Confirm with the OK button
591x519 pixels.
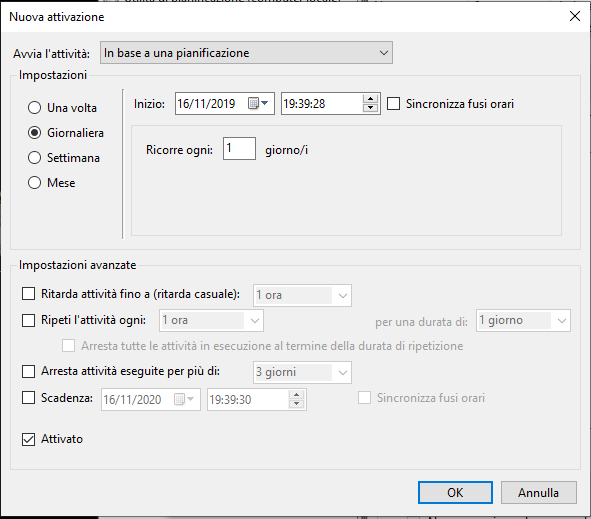455,492
